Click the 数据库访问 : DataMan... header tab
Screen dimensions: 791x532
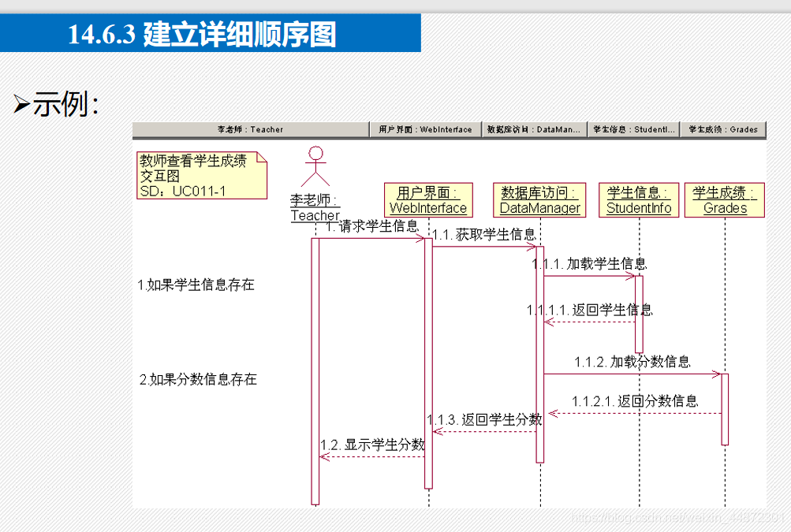tap(534, 129)
